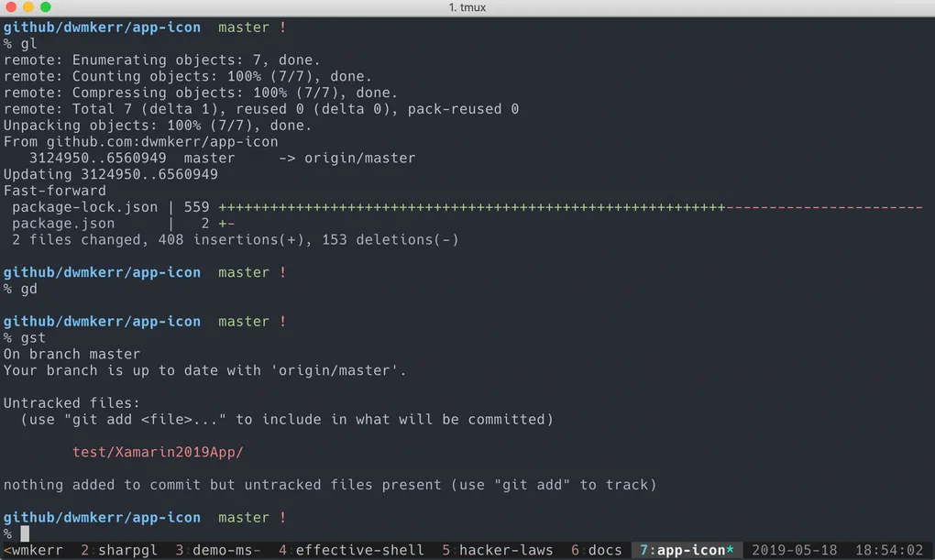Click the block cursor at the last prompt

click(x=25, y=533)
